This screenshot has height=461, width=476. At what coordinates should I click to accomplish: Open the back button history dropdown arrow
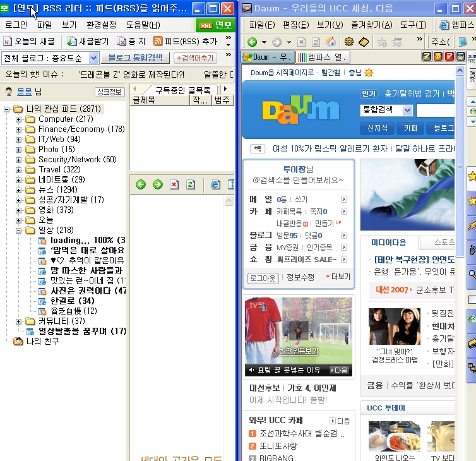coord(264,42)
